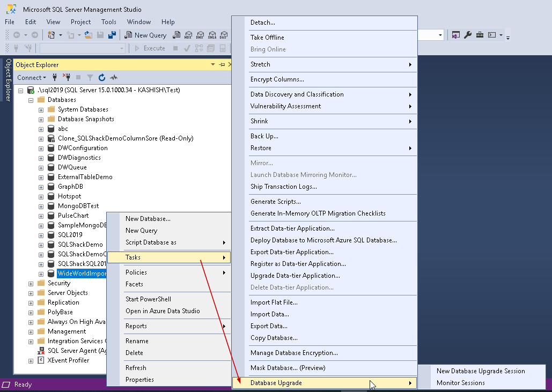Click the Auto Hide pin icon of Object Explorer
This screenshot has height=392, width=552.
point(222,64)
